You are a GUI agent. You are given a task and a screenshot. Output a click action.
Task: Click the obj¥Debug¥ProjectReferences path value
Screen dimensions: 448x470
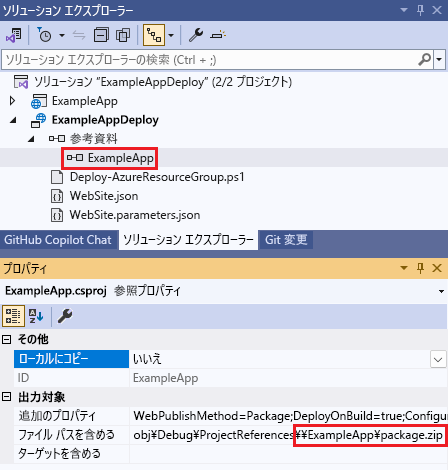[289, 435]
